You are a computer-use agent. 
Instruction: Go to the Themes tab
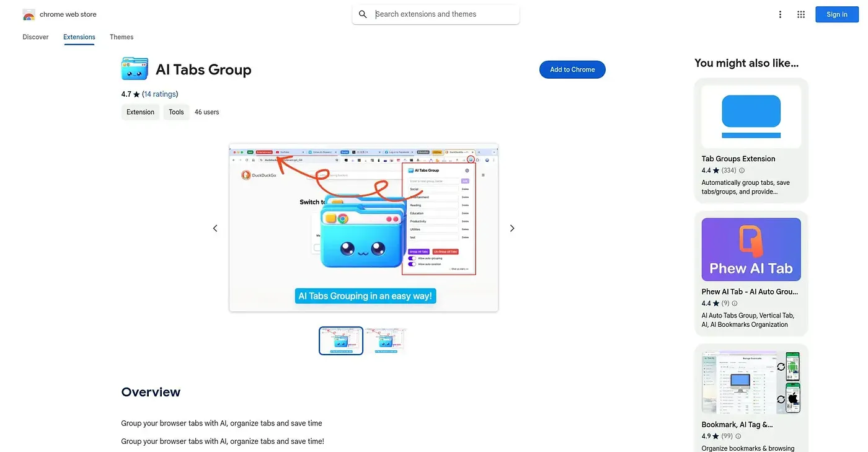[122, 37]
